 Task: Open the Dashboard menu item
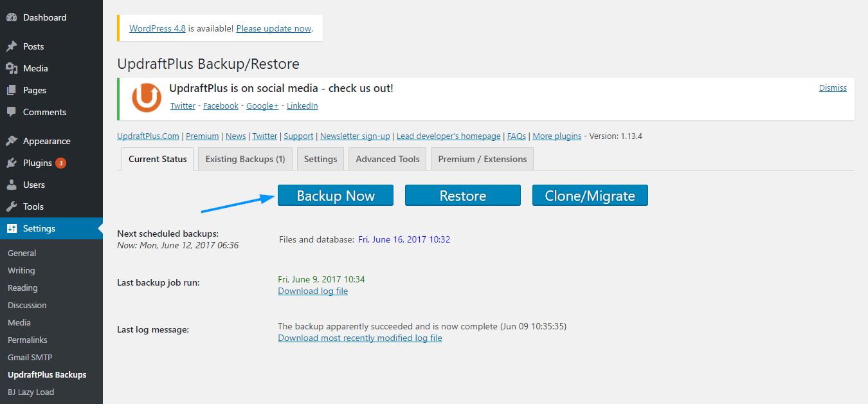click(x=51, y=17)
